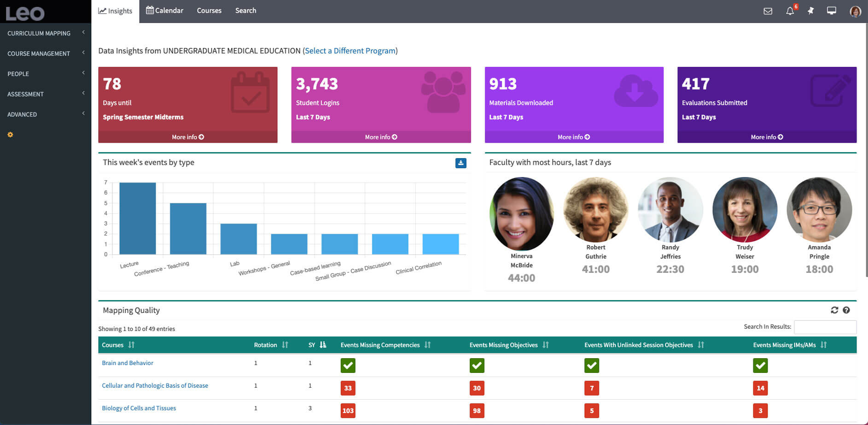Screen dimensions: 868x425
Task: Click the orange gear settings icon
Action: (10, 135)
